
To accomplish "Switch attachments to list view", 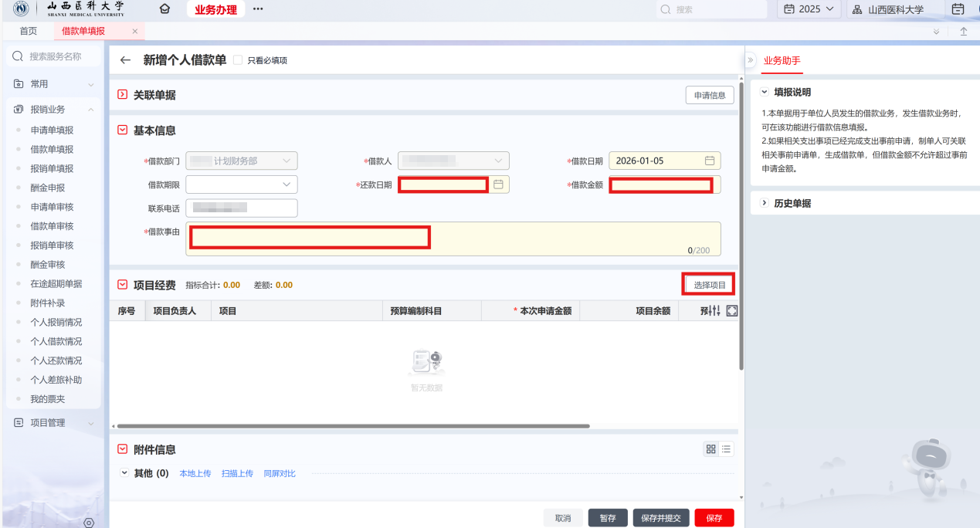I will click(x=727, y=449).
